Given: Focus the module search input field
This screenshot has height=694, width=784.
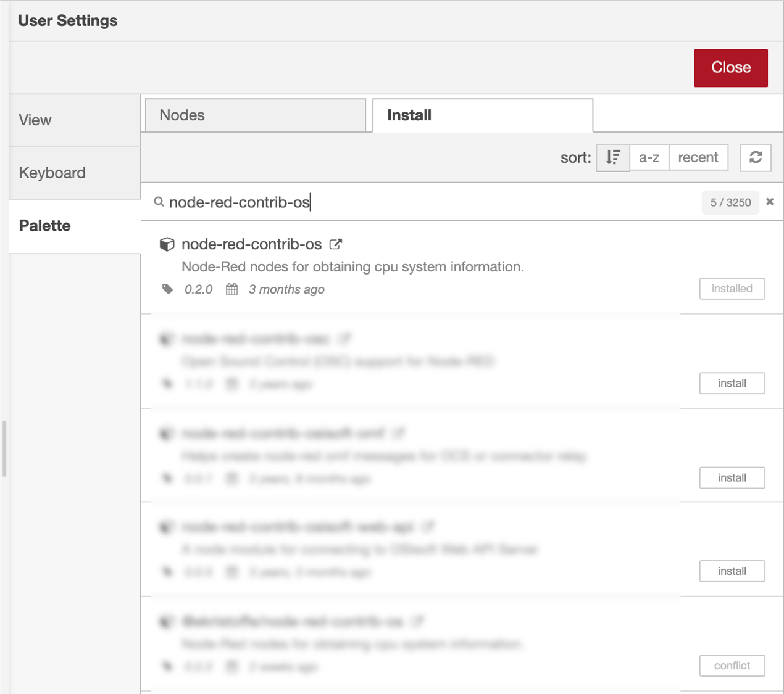Looking at the screenshot, I should tap(432, 202).
